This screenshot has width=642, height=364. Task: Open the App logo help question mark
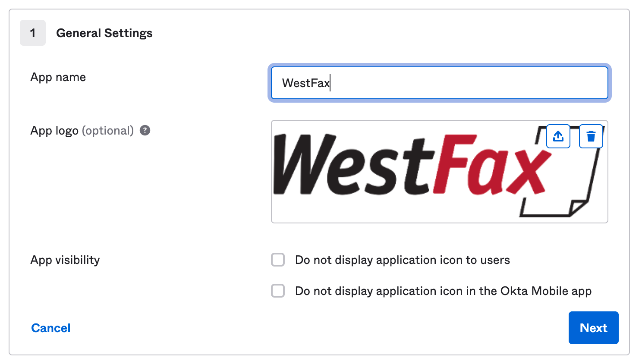tap(145, 130)
